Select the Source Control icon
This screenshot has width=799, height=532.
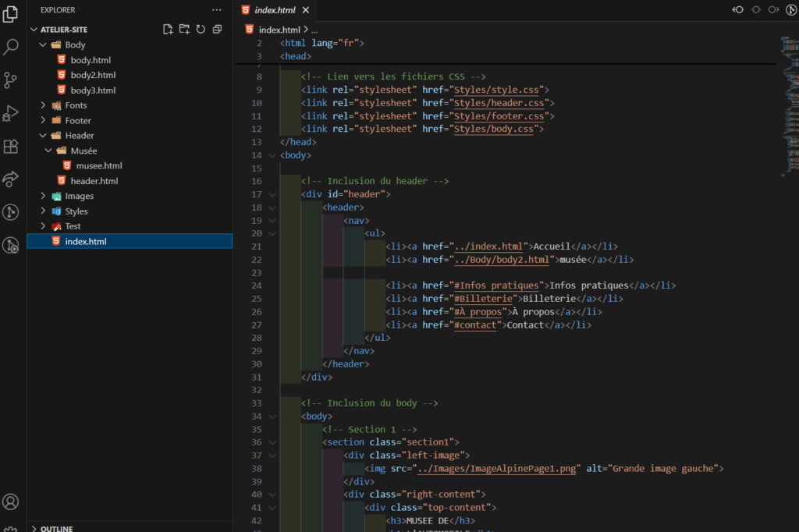10,80
